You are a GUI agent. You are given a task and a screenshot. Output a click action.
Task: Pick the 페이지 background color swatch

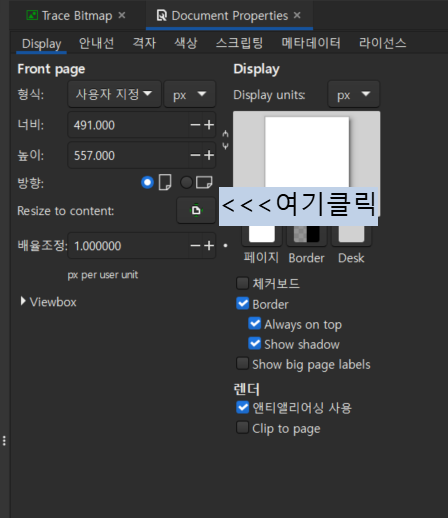tap(262, 234)
